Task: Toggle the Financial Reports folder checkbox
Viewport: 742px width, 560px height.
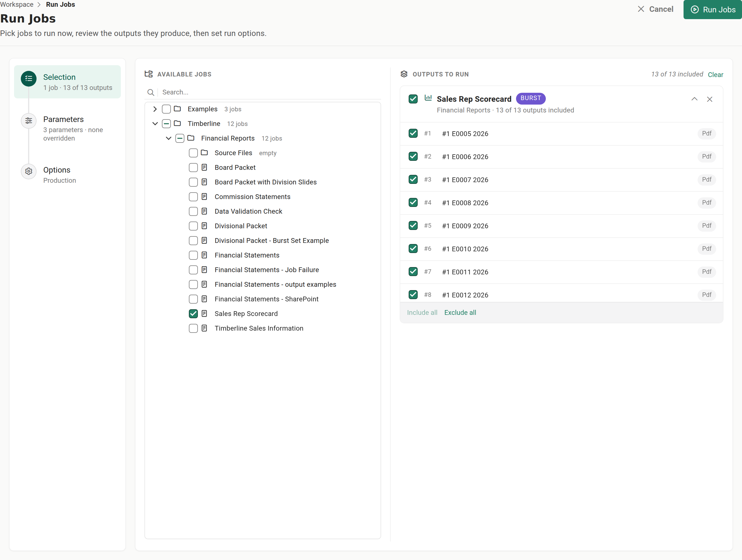Action: pos(180,138)
